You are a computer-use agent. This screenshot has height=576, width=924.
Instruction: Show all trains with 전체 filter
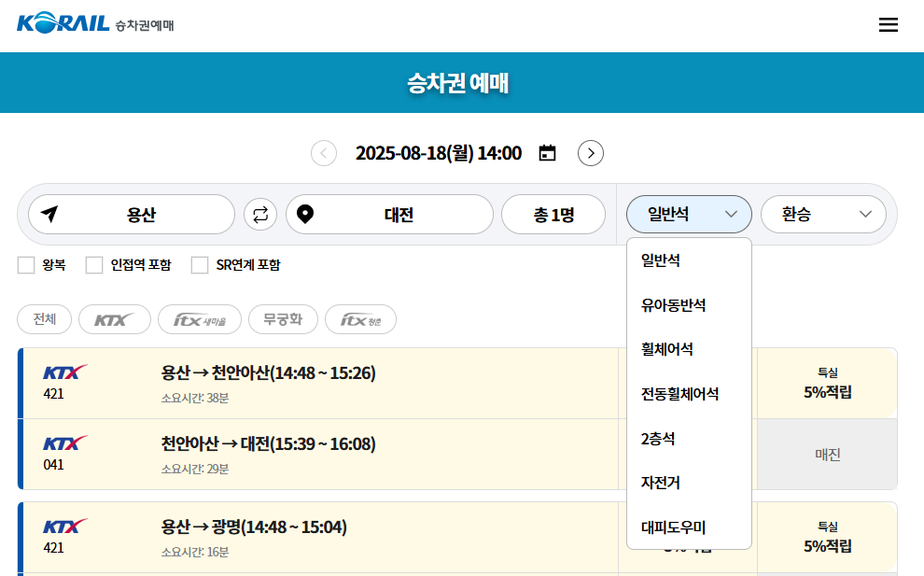tap(45, 319)
